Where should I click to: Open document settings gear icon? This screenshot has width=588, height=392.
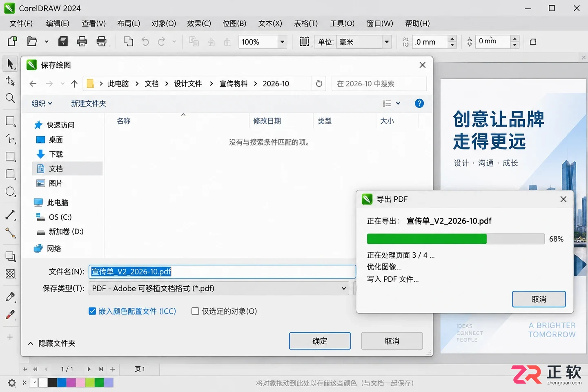[12, 383]
